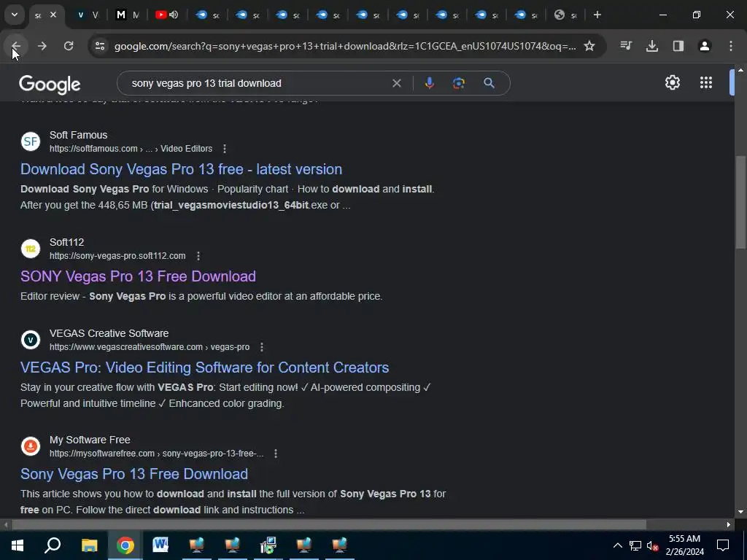The height and width of the screenshot is (560, 747).
Task: Click the Soft Famous SF favicon
Action: (x=31, y=141)
